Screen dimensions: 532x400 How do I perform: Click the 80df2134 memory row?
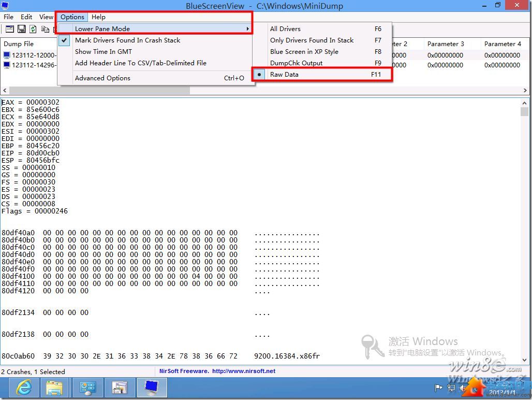click(136, 313)
